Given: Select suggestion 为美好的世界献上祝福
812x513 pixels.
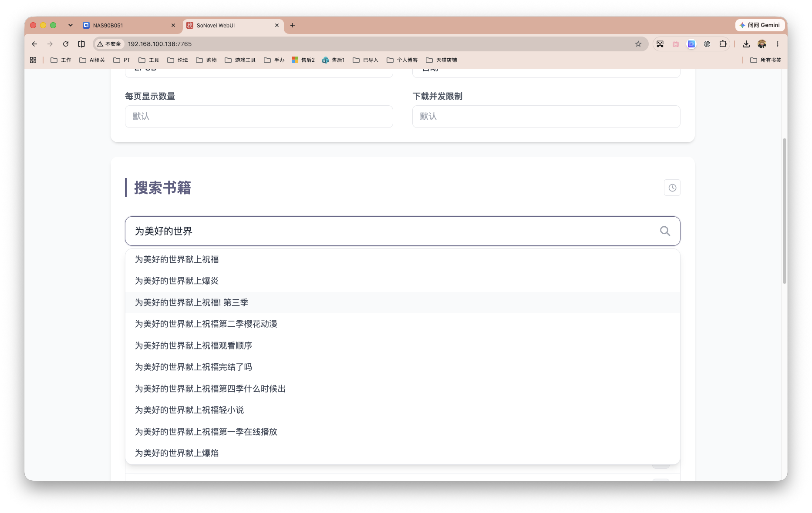Looking at the screenshot, I should pos(403,259).
